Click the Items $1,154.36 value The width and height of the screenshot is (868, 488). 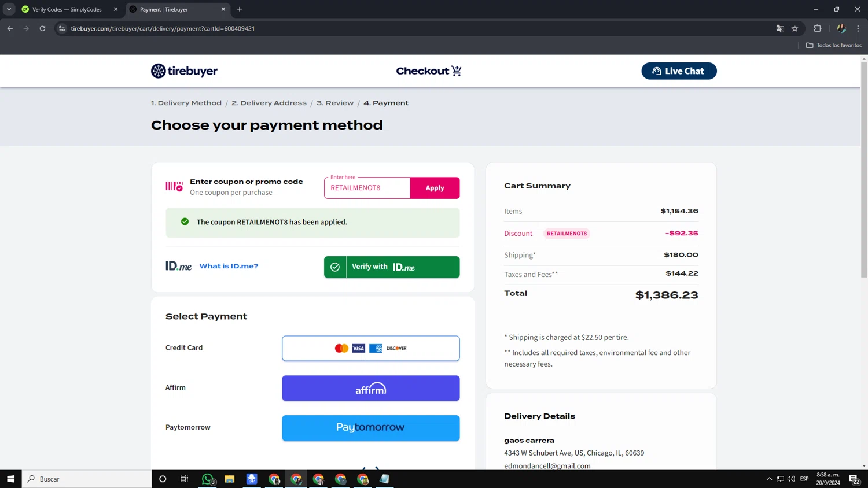pos(679,211)
